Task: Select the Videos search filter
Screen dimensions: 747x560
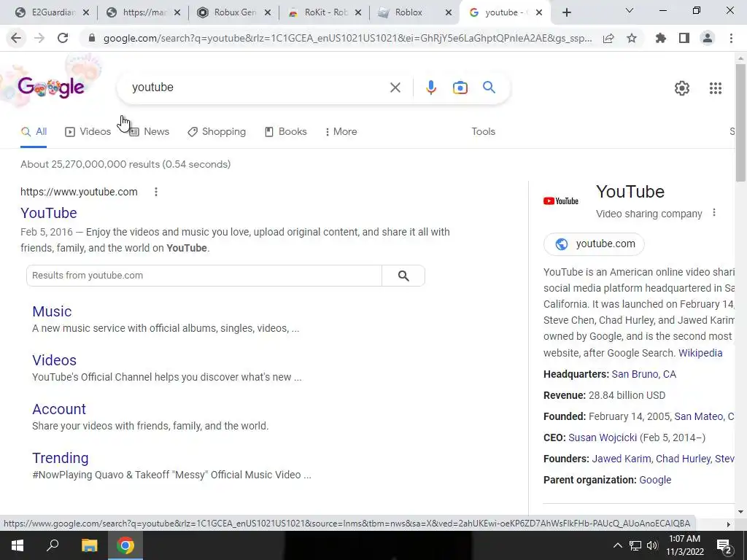Action: [x=88, y=132]
